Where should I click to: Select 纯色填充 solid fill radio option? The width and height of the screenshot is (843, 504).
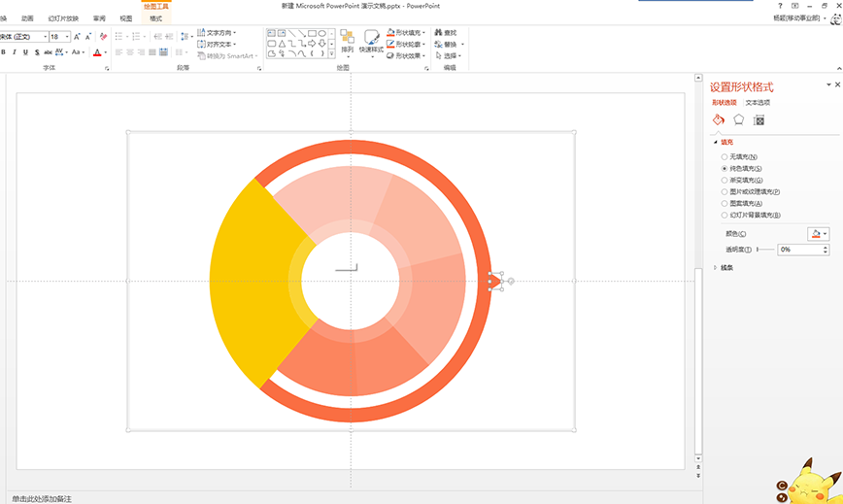tap(725, 169)
